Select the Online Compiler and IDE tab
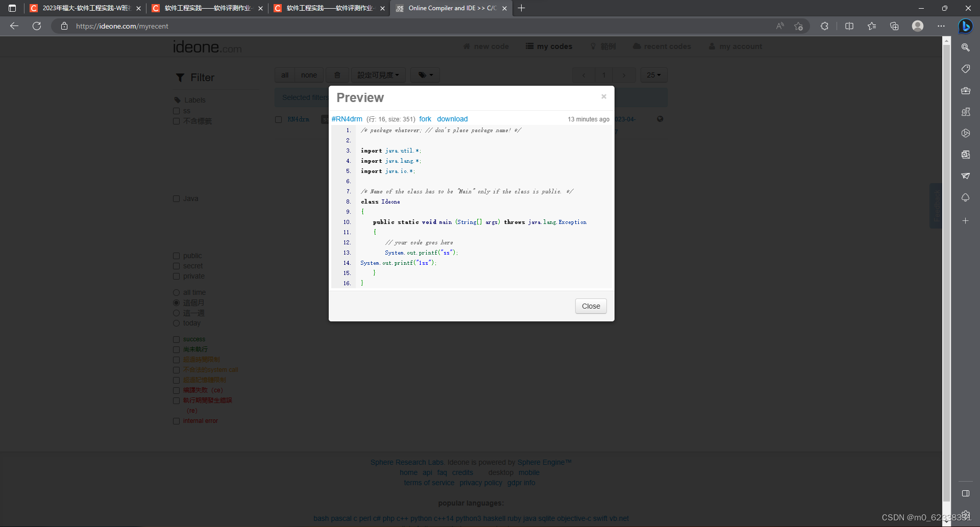Screen dimensions: 980x527 (x=451, y=8)
